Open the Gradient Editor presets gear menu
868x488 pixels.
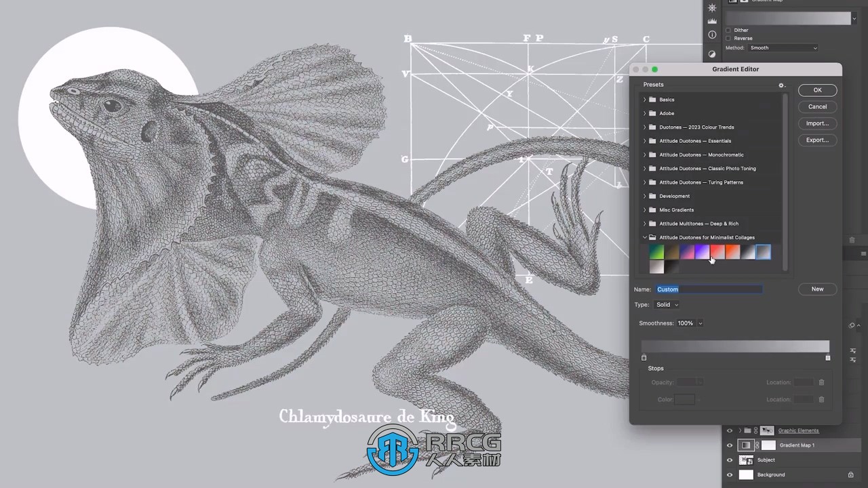pyautogui.click(x=781, y=85)
